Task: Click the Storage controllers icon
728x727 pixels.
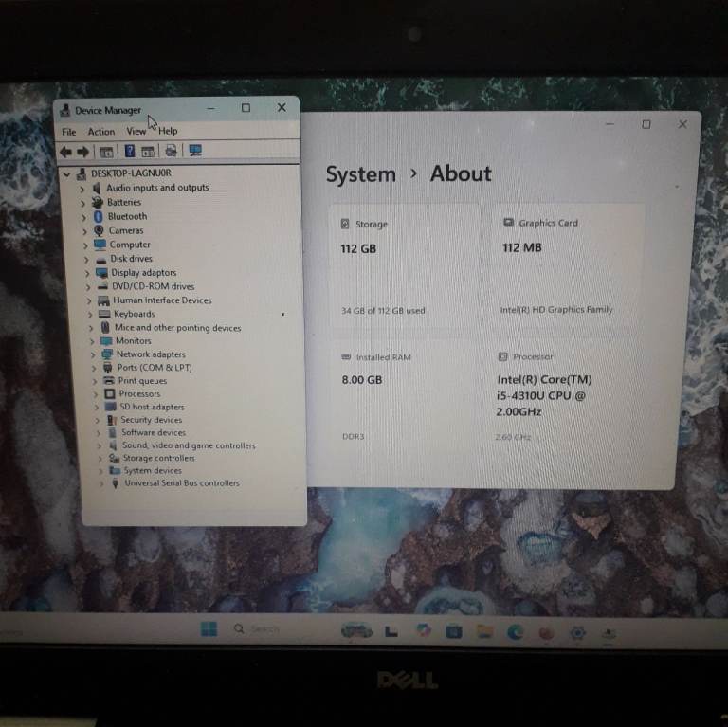Action: [114, 458]
